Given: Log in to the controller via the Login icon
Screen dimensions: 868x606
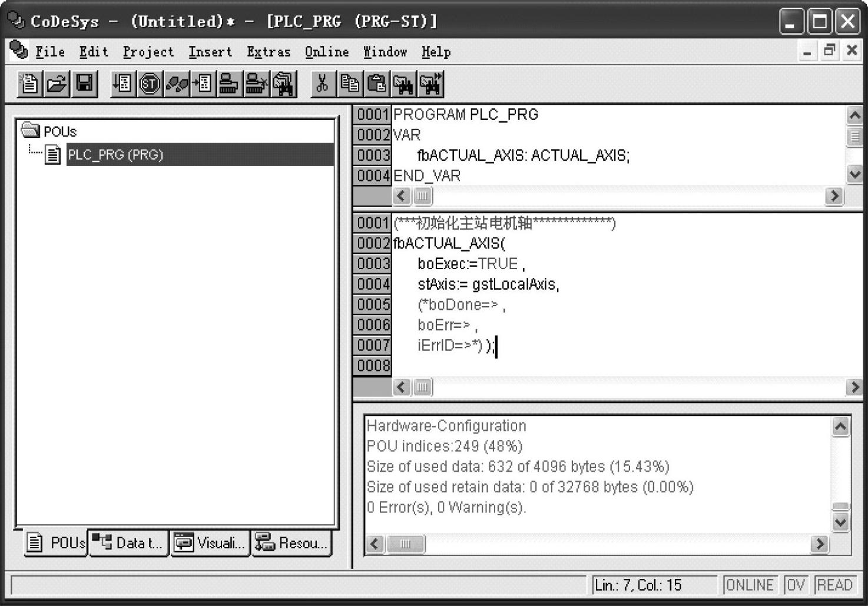Looking at the screenshot, I should point(228,84).
